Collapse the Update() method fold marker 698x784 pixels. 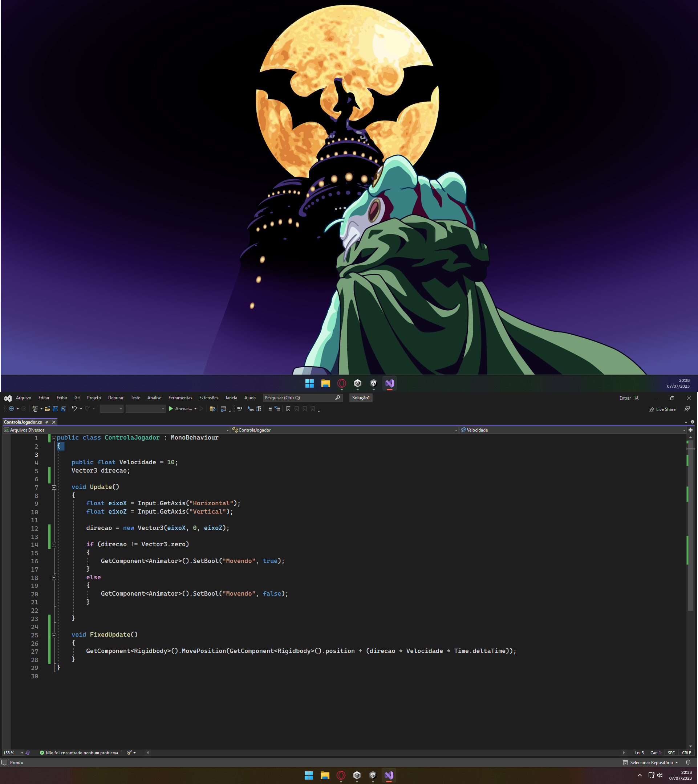click(x=54, y=487)
